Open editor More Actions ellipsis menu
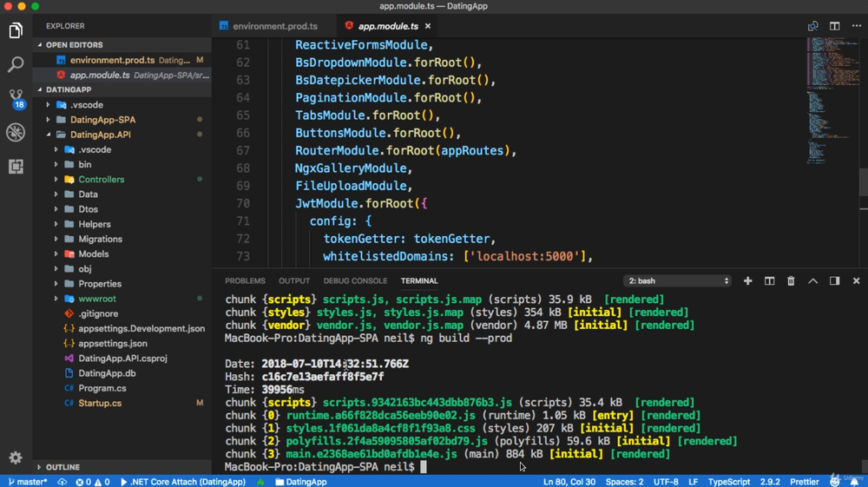This screenshot has width=868, height=487. pyautogui.click(x=857, y=26)
